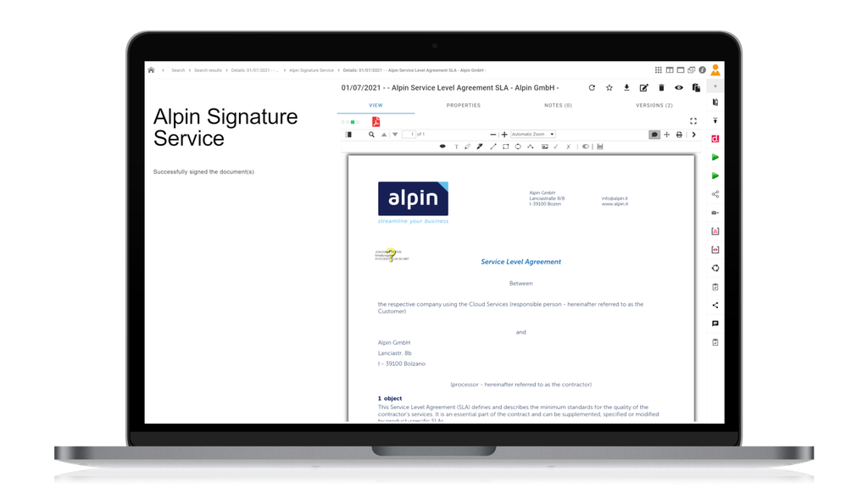Click the home icon in breadcrumb bar
Image resolution: width=868 pixels, height=499 pixels.
[151, 70]
